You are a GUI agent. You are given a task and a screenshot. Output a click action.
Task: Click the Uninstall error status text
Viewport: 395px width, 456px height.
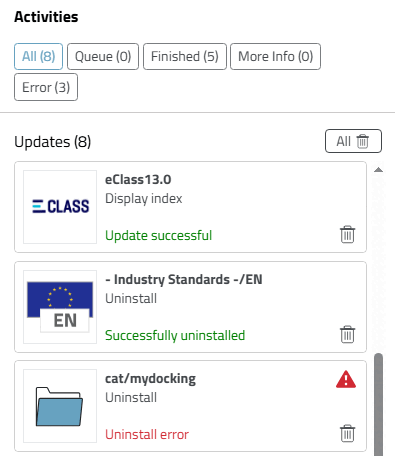tap(147, 434)
